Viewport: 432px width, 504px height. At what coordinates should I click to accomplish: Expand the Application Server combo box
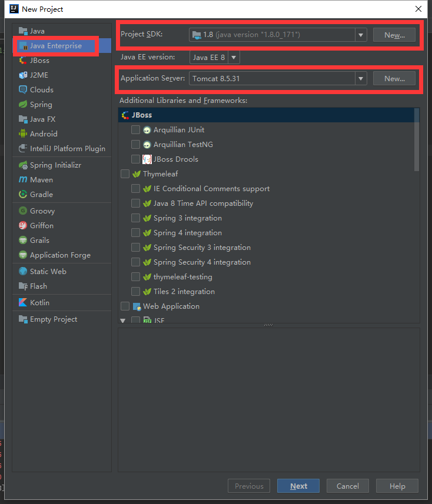pyautogui.click(x=361, y=78)
